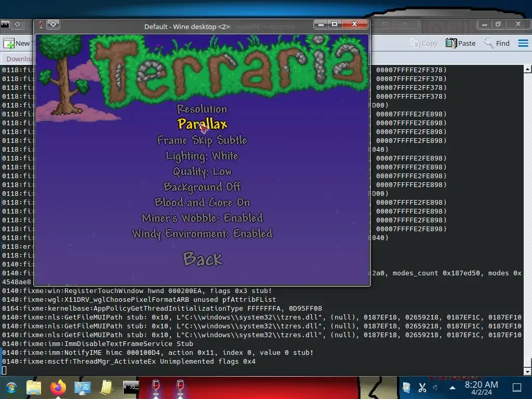532x399 pixels.
Task: Close the Wine desktop window
Action: point(354,24)
